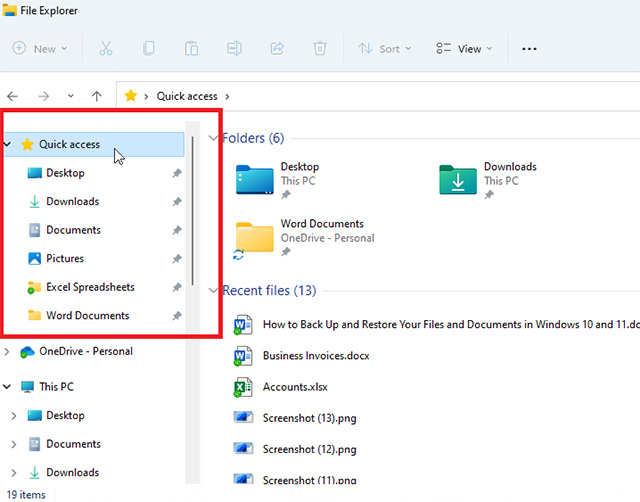Viewport: 640px width, 502px height.
Task: Click the Copy icon in toolbar
Action: coord(149,48)
